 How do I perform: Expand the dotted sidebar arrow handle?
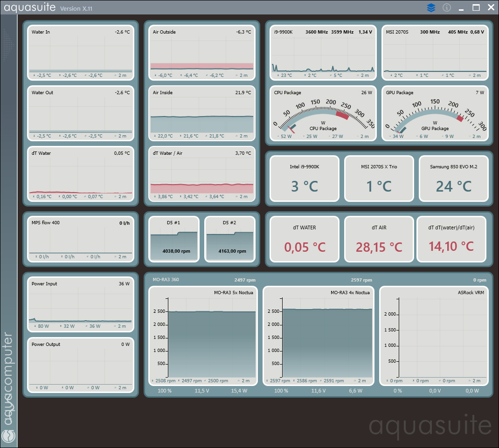click(8, 45)
